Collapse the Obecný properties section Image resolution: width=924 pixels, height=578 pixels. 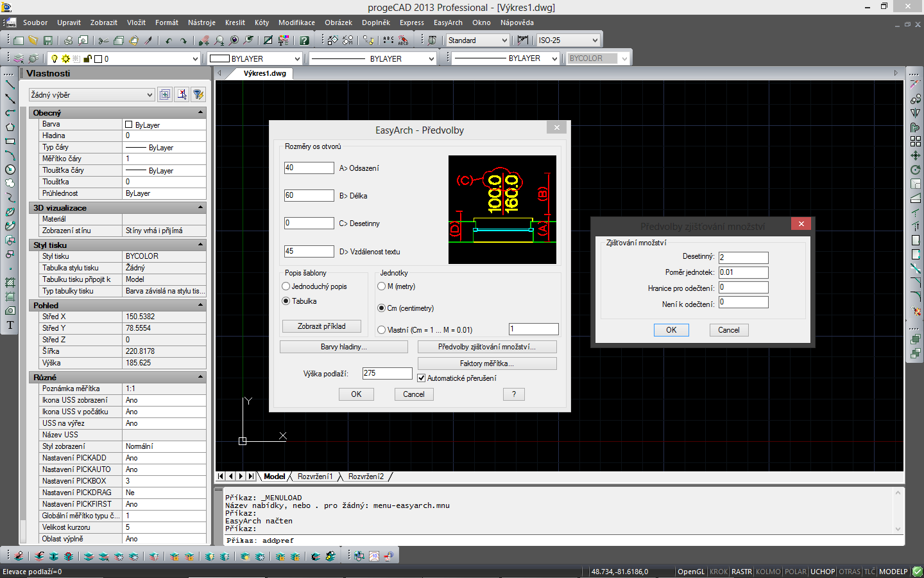[200, 112]
